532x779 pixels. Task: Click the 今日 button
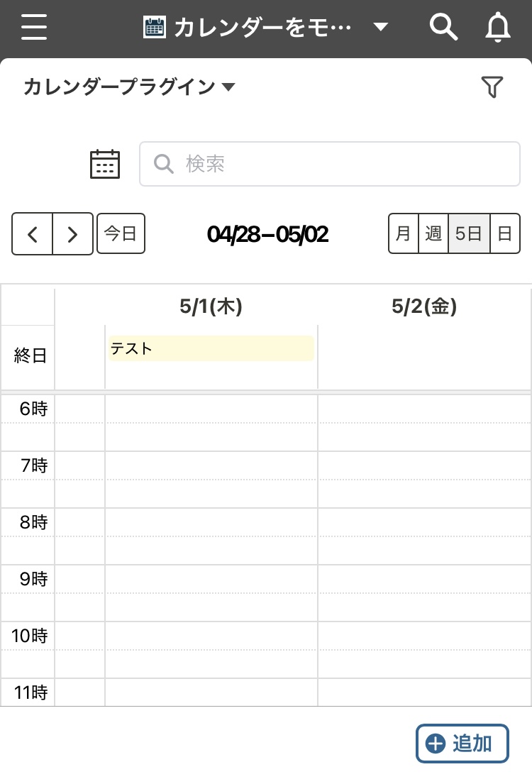pyautogui.click(x=121, y=233)
